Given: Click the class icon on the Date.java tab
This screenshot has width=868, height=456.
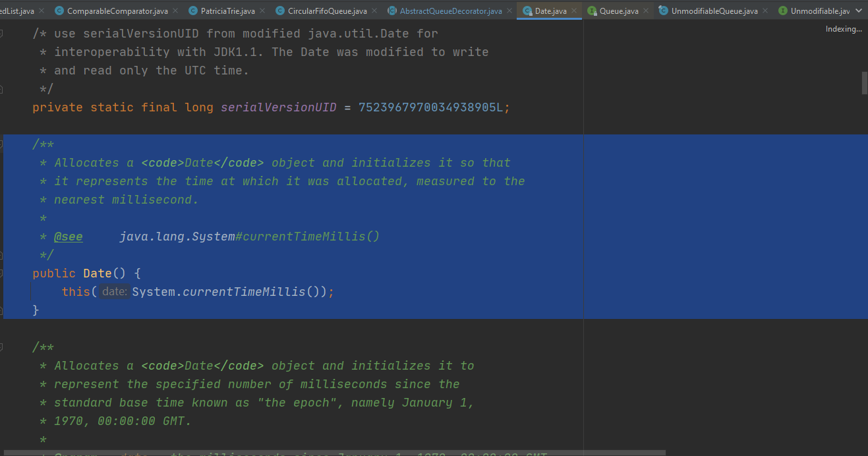Looking at the screenshot, I should click(x=526, y=11).
